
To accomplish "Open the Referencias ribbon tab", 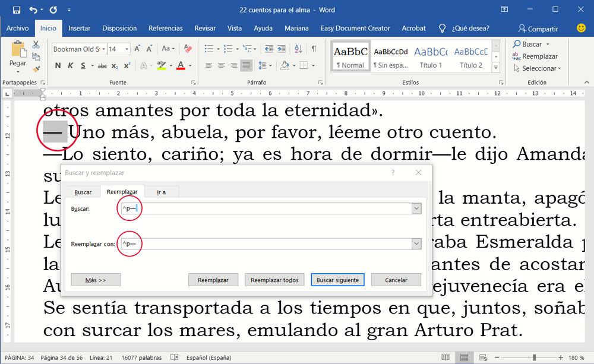I will (166, 28).
